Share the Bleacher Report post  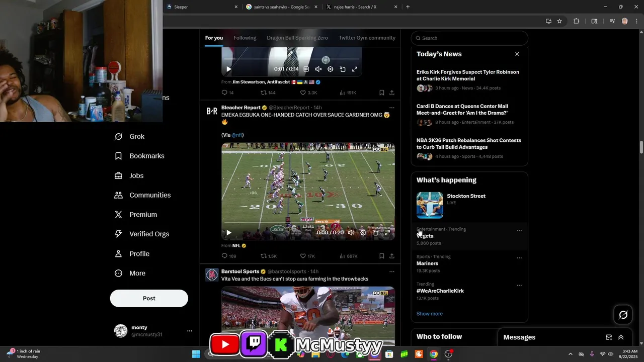click(x=392, y=256)
